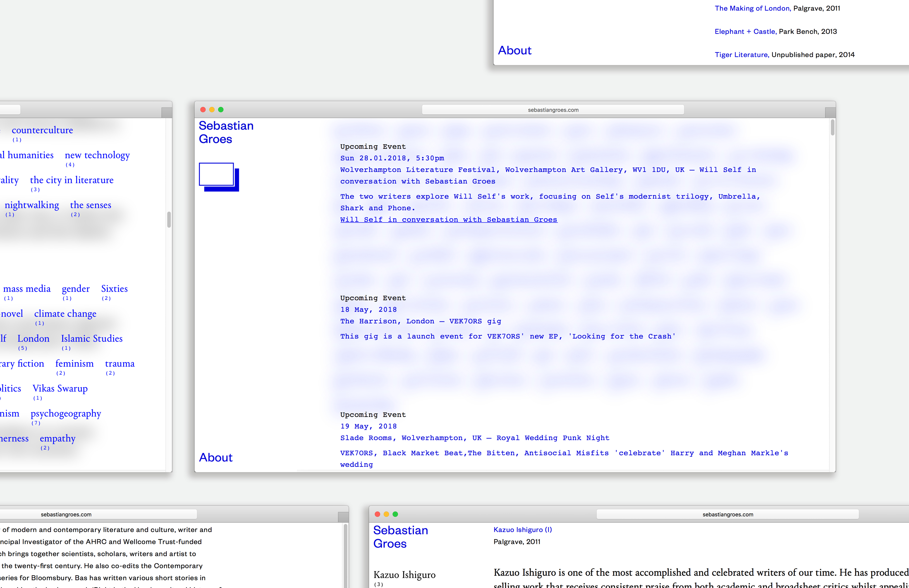Click the gray square in tags window toolbar
The image size is (909, 588).
[166, 112]
